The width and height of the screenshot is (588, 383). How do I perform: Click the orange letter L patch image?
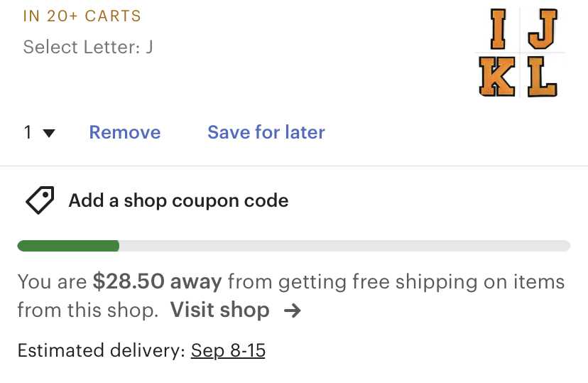coord(543,77)
